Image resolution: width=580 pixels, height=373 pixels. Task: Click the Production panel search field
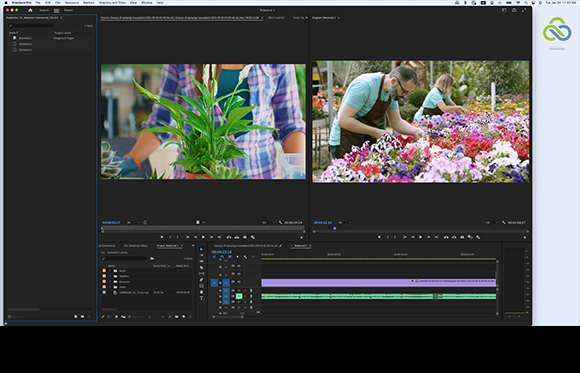[x=31, y=26]
